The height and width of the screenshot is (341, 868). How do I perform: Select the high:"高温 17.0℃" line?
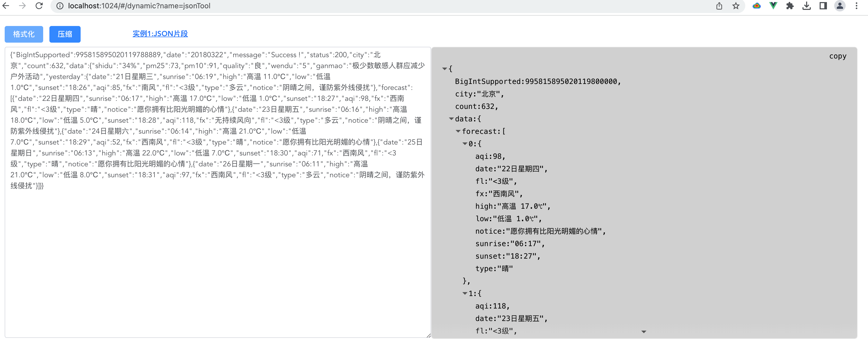[513, 206]
